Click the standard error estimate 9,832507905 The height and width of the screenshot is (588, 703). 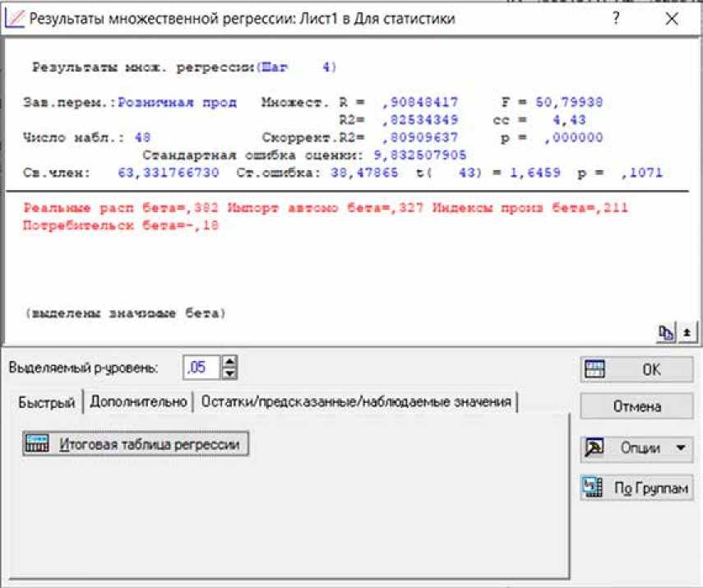(420, 155)
